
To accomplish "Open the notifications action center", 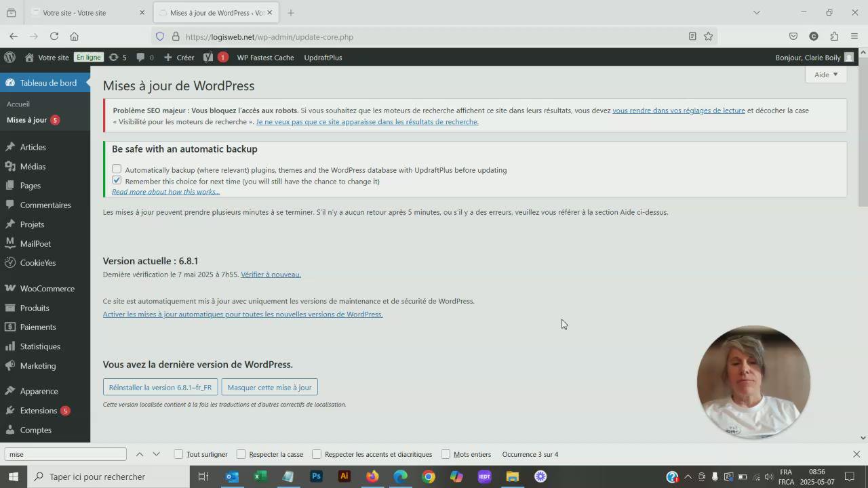I will click(x=849, y=476).
